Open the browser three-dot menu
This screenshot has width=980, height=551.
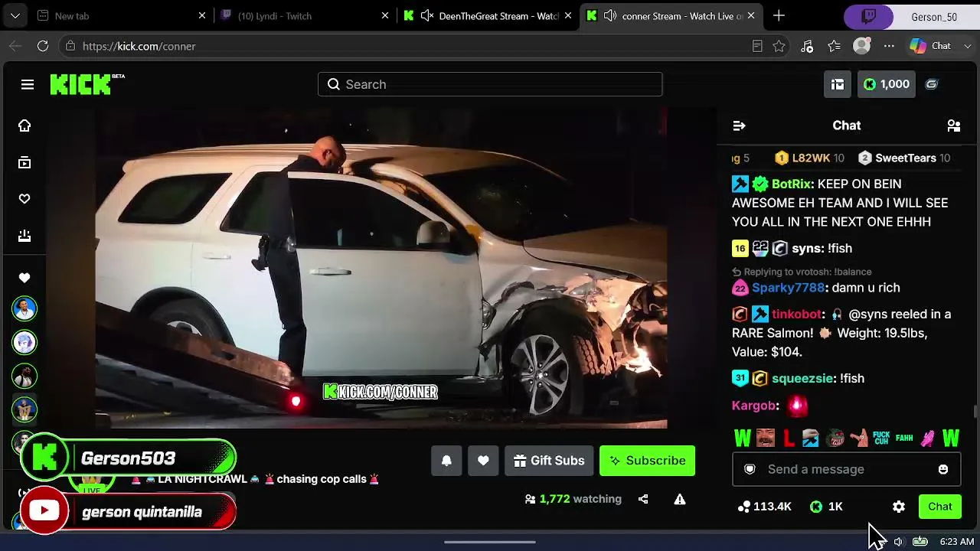889,46
